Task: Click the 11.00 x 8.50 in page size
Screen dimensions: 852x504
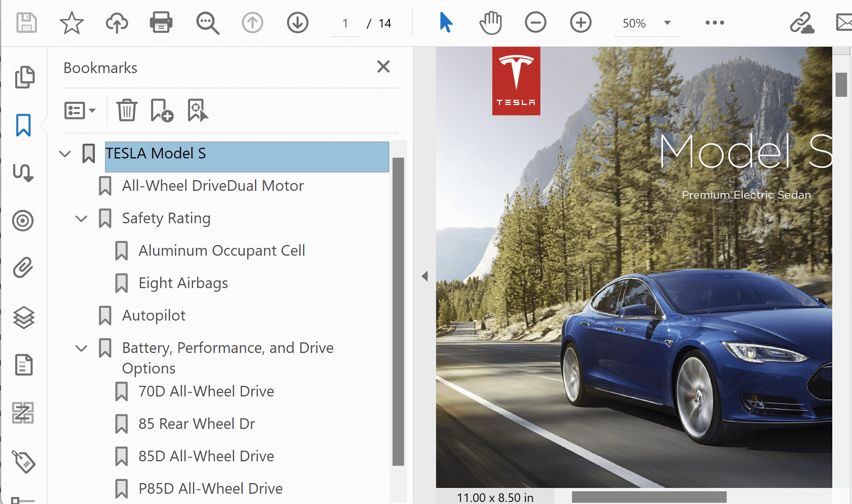Action: (x=495, y=497)
